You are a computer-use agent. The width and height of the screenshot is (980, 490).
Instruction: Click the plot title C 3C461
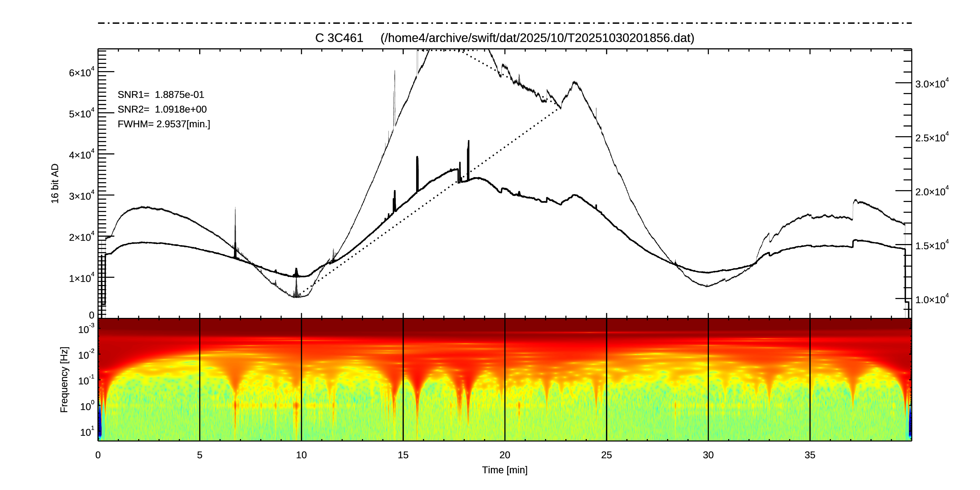[x=339, y=38]
